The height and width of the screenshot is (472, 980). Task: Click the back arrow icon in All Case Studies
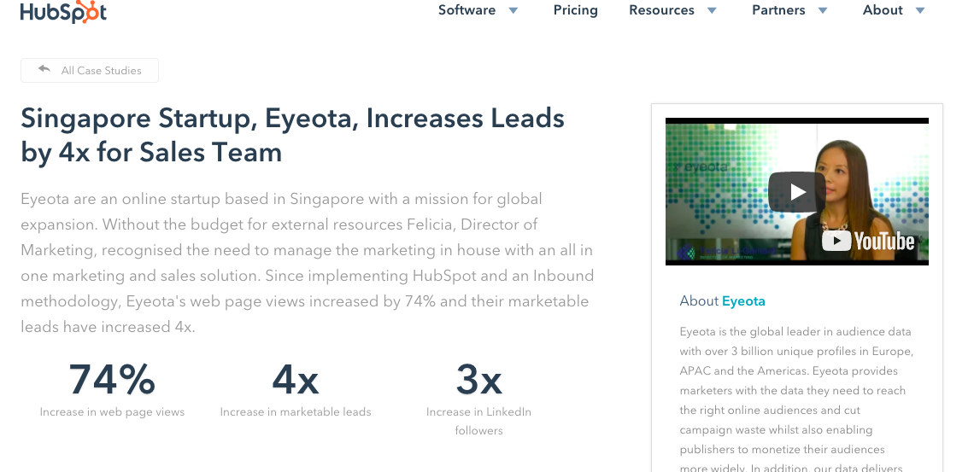(x=44, y=69)
